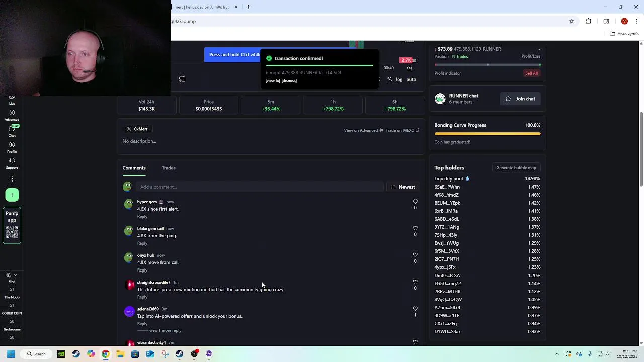Click the page vertical scrollbar

click(641, 149)
